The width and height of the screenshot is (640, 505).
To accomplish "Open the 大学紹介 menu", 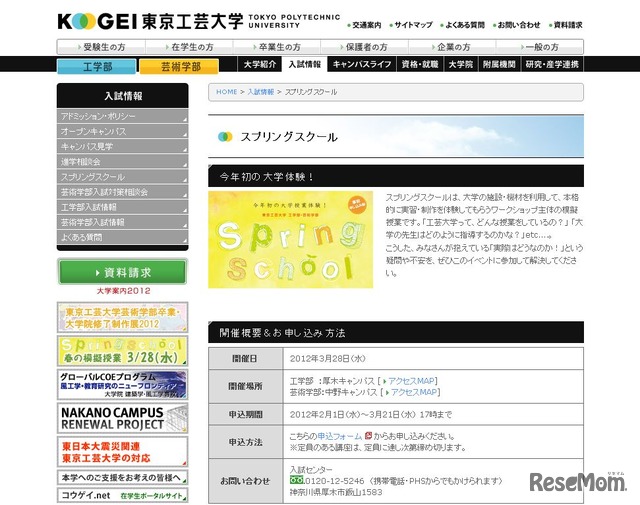I will pyautogui.click(x=260, y=64).
